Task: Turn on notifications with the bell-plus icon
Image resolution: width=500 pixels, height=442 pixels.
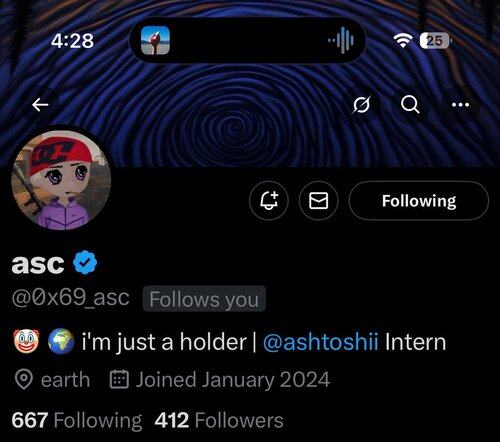Action: pyautogui.click(x=269, y=200)
